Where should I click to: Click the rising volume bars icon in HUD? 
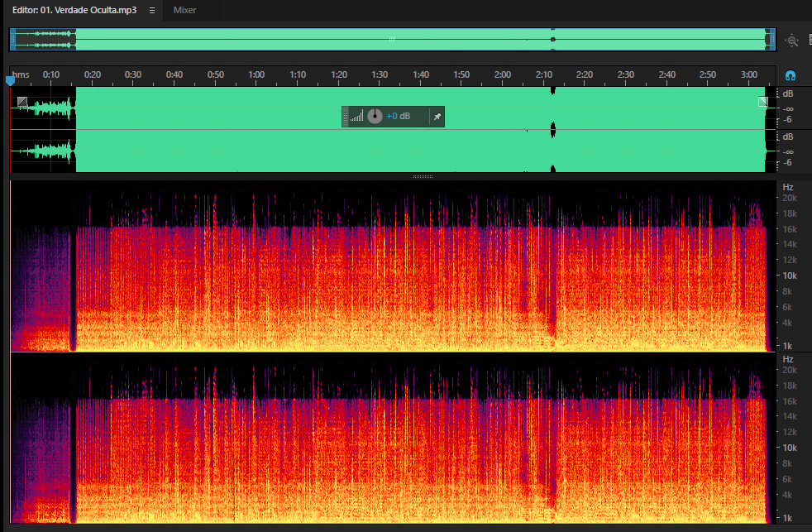[357, 116]
